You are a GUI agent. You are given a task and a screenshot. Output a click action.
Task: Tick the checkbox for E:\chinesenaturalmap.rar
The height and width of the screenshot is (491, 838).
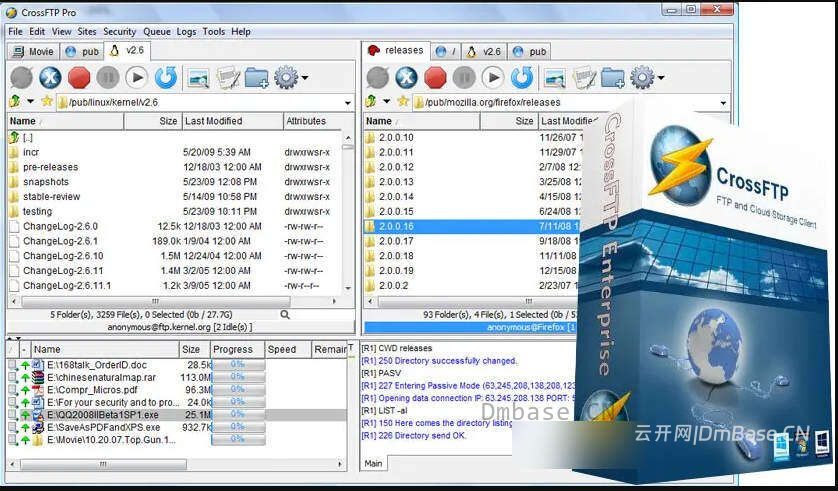[12, 377]
